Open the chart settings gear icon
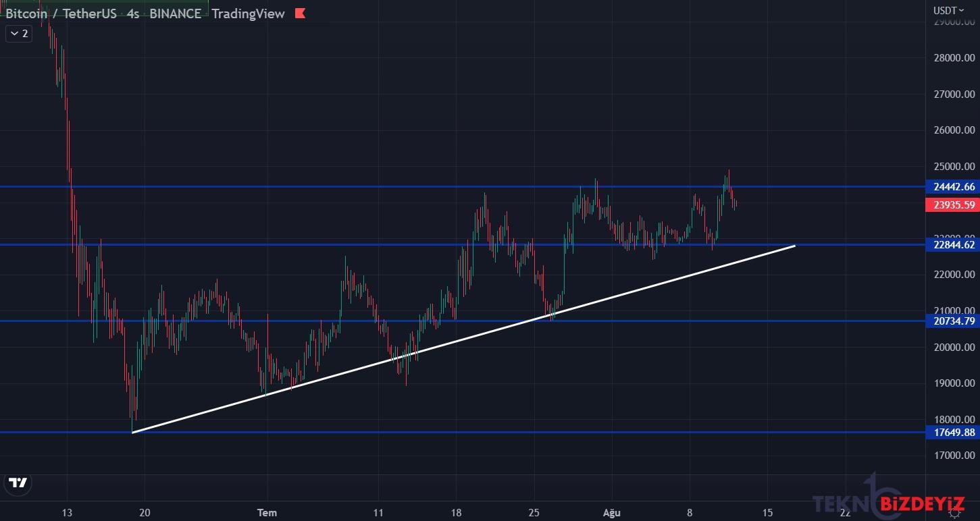This screenshot has height=521, width=980. coord(954,514)
